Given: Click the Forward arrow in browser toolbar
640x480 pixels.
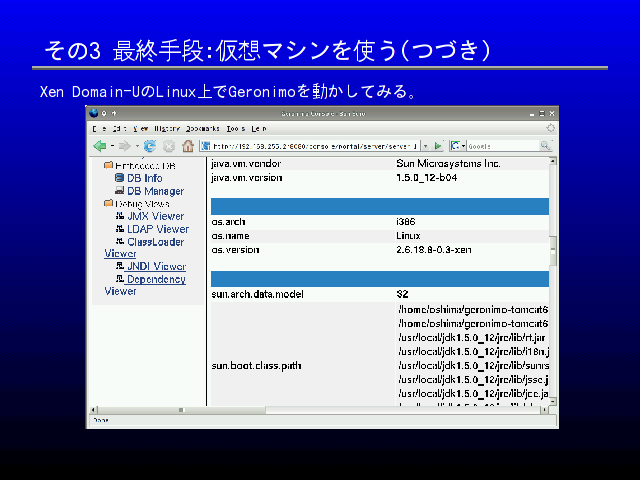Looking at the screenshot, I should [x=124, y=146].
